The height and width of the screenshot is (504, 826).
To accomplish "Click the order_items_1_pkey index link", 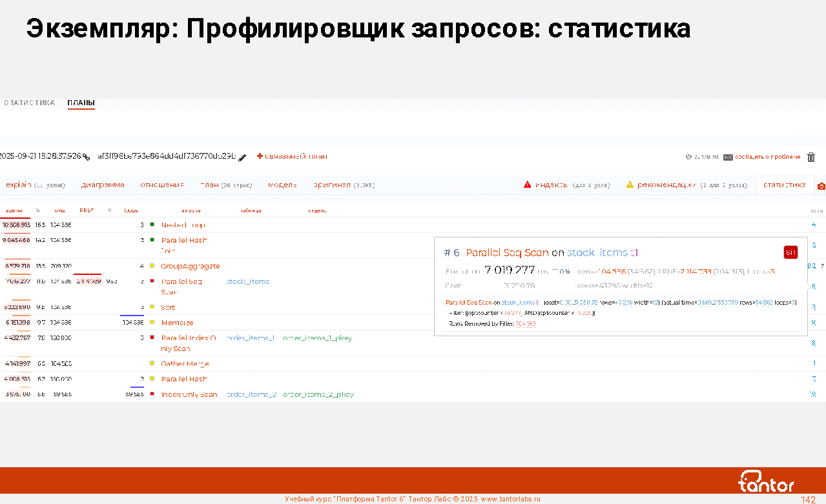I will pos(318,338).
